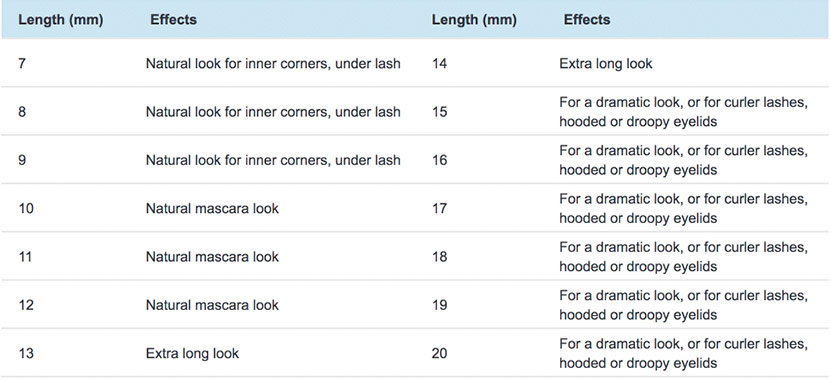
Task: Select the 15 mm length cell
Action: coord(439,112)
